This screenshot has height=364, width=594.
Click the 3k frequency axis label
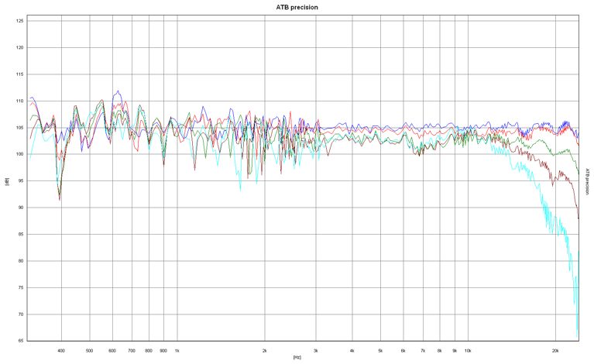(315, 351)
